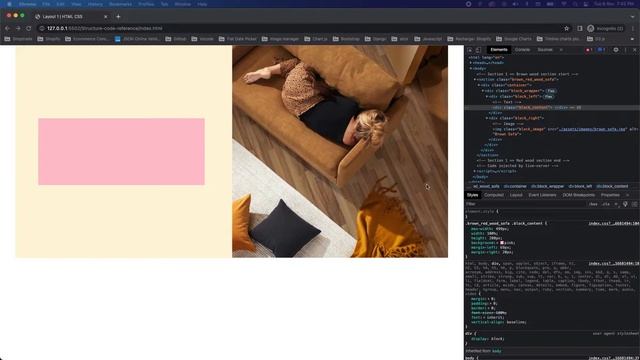The width and height of the screenshot is (640, 360).
Task: Collapse the block_left div node
Action: pyautogui.click(x=487, y=96)
